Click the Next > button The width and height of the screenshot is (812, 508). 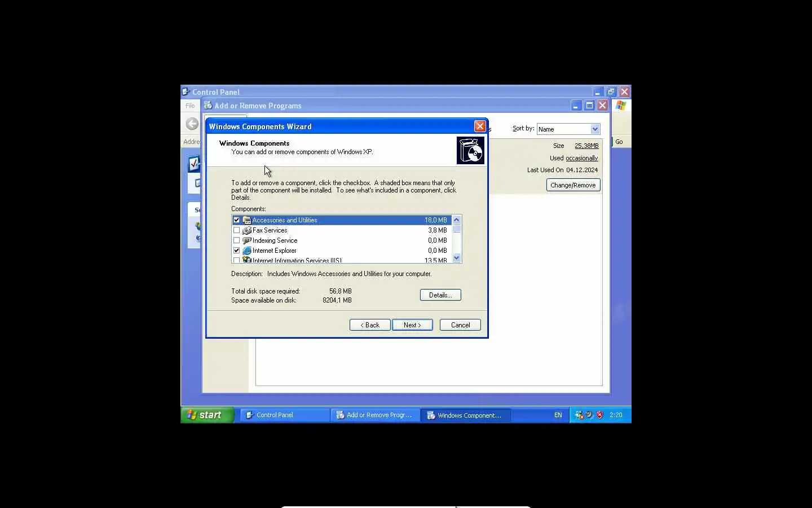tap(412, 325)
